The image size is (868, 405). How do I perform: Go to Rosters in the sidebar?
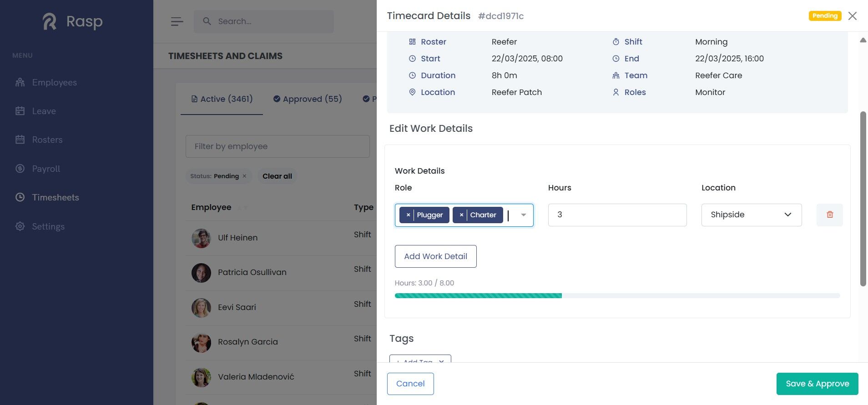click(47, 140)
